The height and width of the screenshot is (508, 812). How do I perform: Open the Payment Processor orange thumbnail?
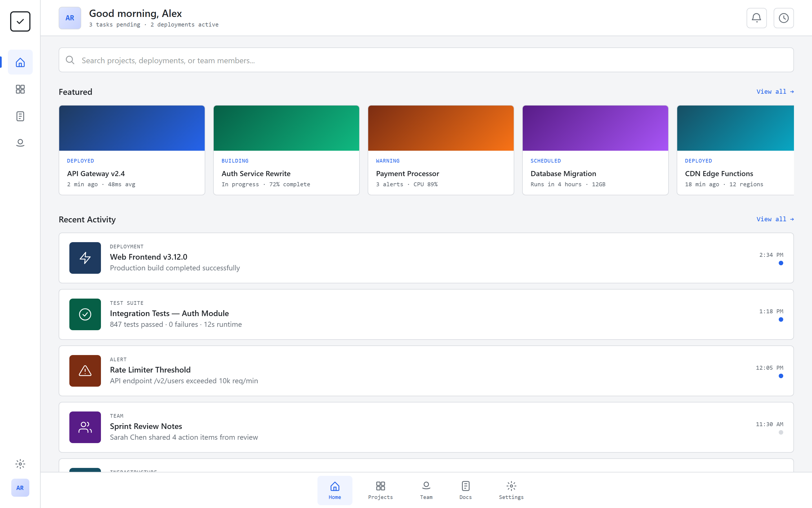441,128
